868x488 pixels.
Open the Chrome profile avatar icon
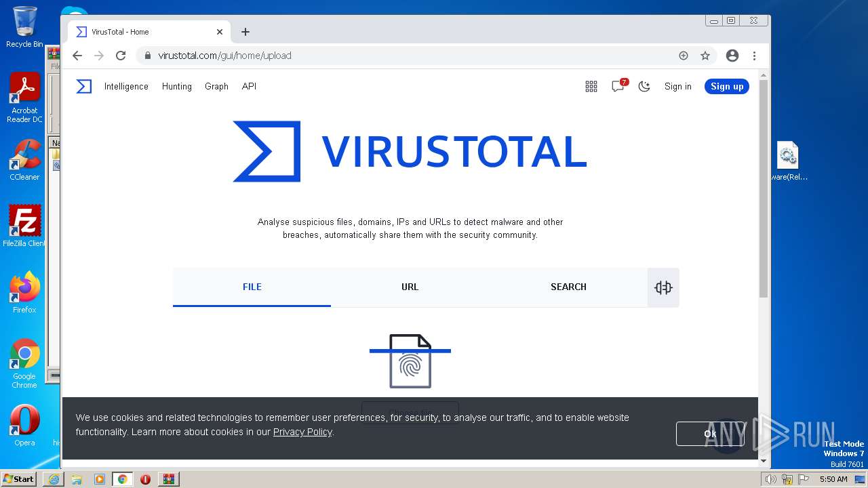[x=732, y=56]
